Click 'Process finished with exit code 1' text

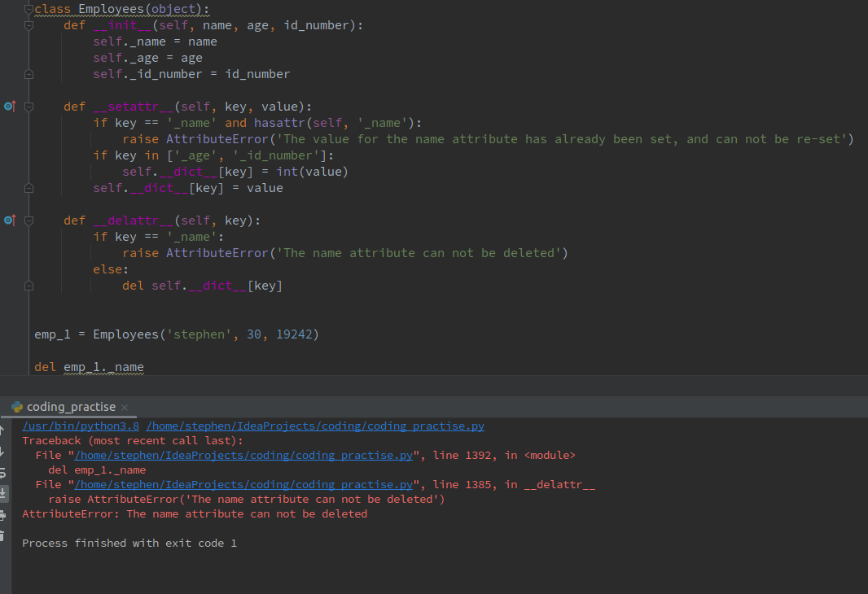129,543
